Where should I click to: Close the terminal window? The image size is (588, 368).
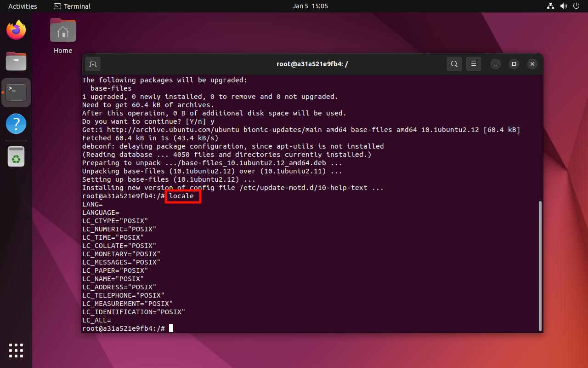pyautogui.click(x=532, y=64)
